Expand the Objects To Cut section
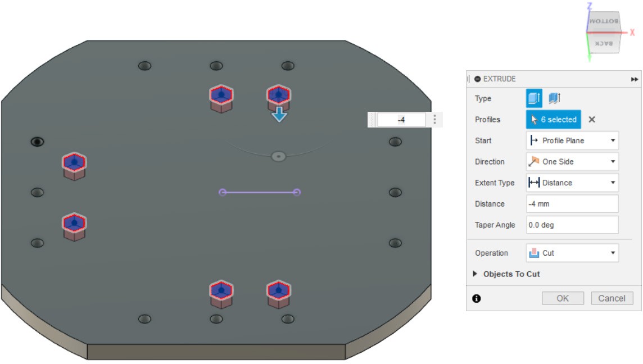Viewport: 643px width, 364px height. [511, 274]
